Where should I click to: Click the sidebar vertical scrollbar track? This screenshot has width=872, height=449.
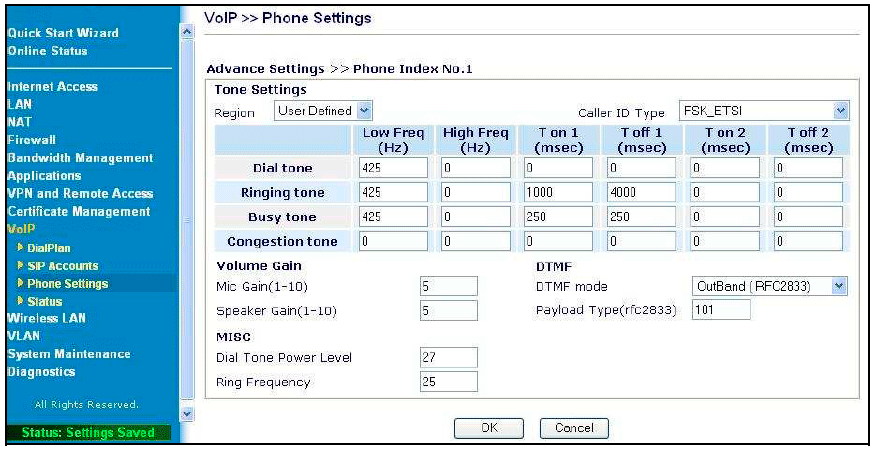tap(187, 223)
